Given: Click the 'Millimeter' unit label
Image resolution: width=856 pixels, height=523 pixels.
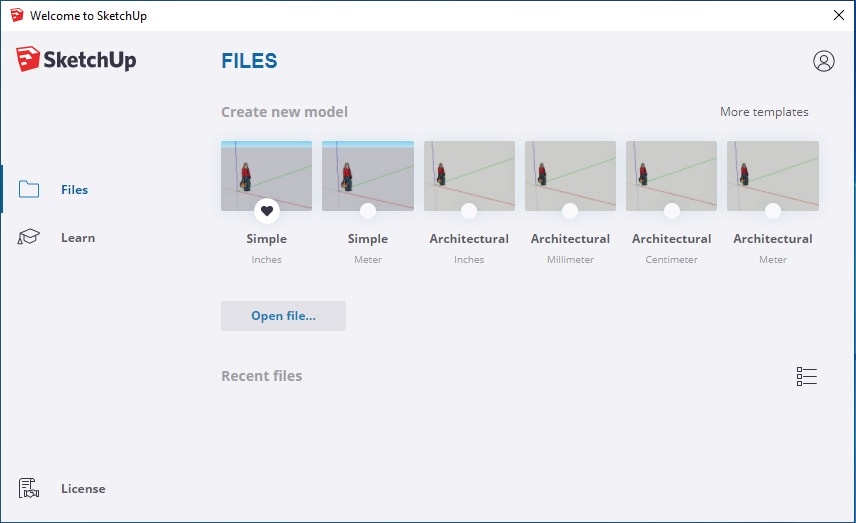Looking at the screenshot, I should point(570,259).
